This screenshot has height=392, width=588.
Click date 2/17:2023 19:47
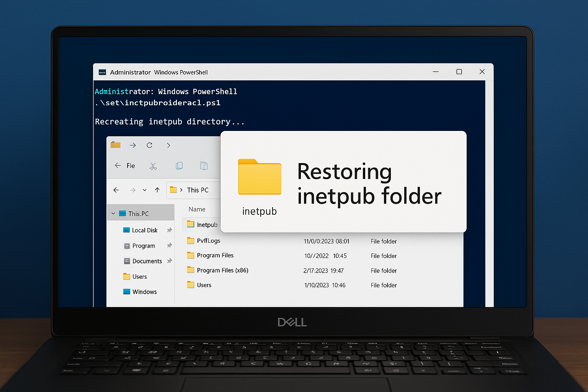pos(323,271)
